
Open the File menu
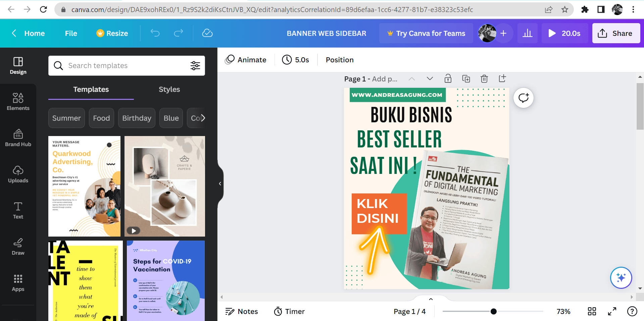point(71,33)
